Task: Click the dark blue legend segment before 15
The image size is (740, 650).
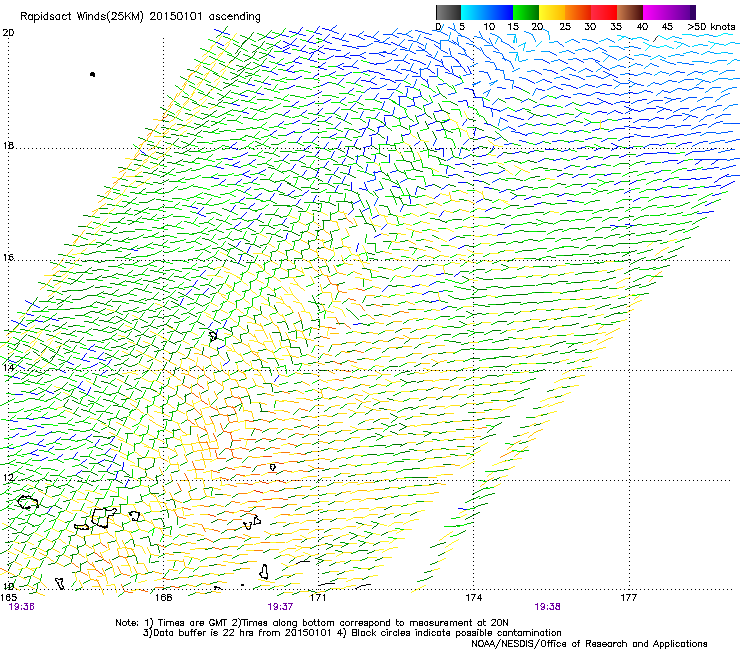Action: coord(500,12)
